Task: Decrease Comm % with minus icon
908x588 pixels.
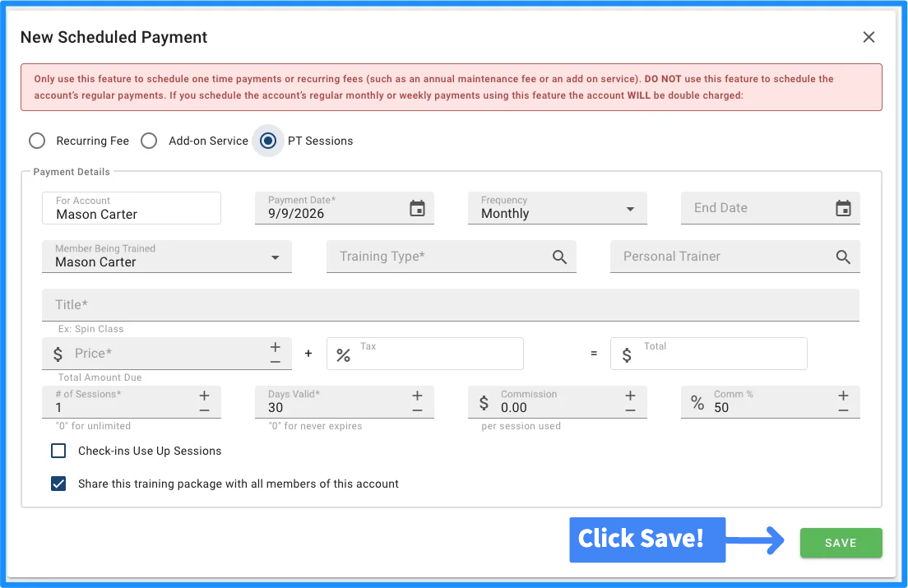Action: (843, 410)
